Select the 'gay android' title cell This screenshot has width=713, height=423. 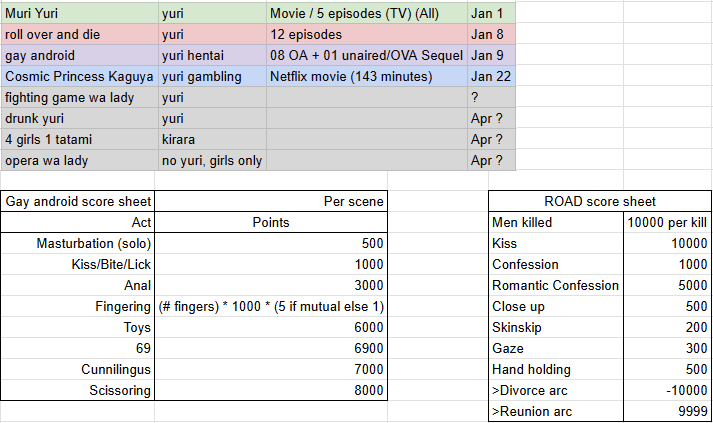pos(80,55)
